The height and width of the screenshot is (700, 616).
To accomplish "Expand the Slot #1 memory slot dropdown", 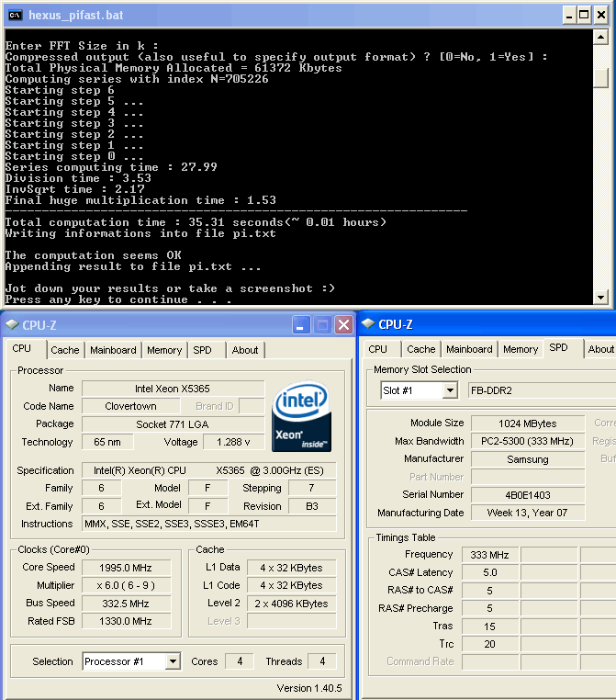I will 450,390.
